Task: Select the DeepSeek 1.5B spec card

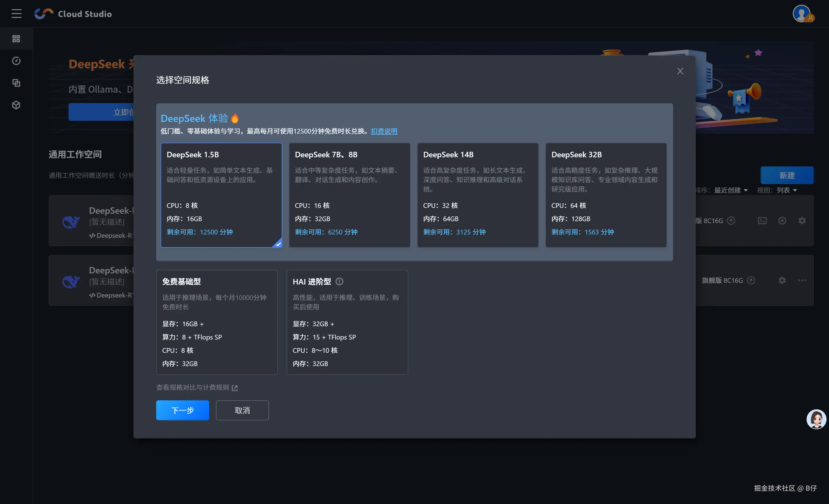Action: point(221,195)
